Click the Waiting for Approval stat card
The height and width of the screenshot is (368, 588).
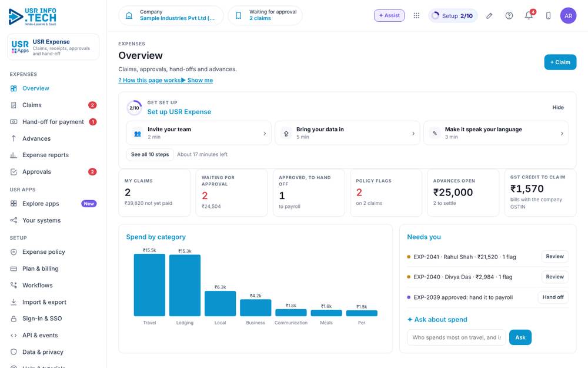point(232,193)
